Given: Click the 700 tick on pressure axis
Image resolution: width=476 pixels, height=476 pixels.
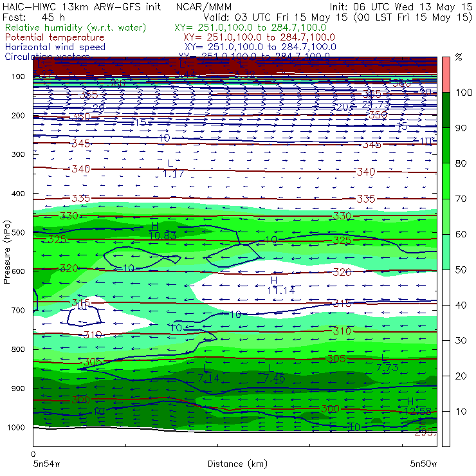Looking at the screenshot, I should [18, 311].
